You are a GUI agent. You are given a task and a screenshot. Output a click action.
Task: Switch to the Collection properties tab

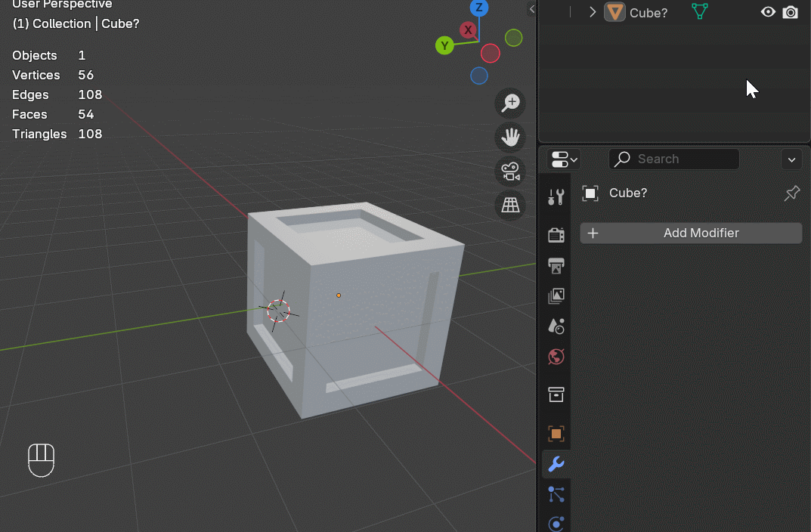coord(556,394)
